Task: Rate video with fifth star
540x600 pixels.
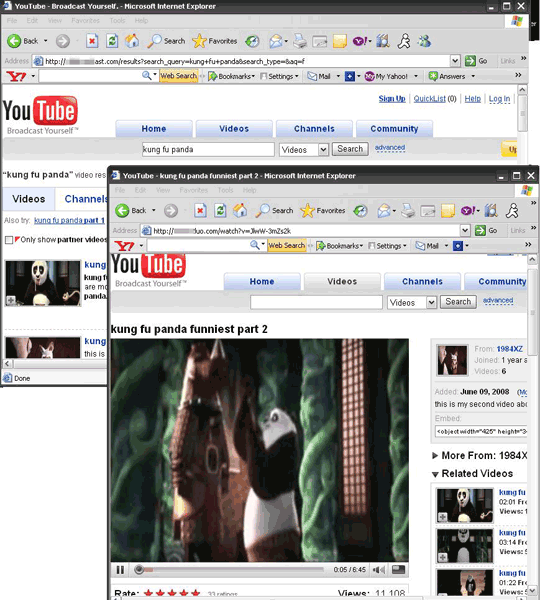Action: click(x=196, y=593)
